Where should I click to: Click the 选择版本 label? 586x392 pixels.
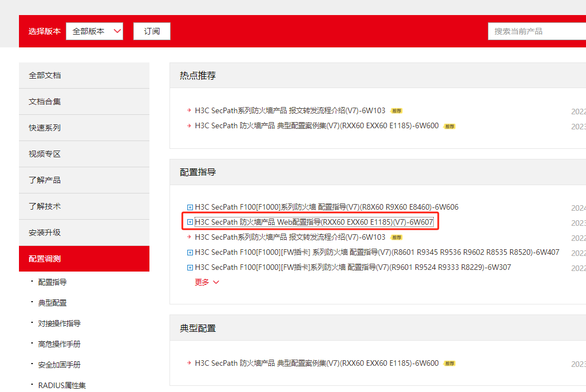coord(45,31)
